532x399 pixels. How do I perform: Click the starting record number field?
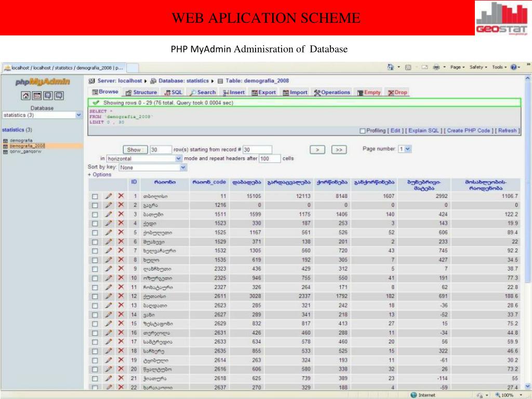257,150
